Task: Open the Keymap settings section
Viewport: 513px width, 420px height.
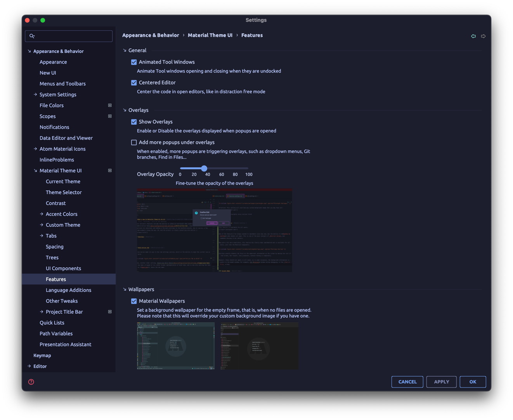Action: (42, 355)
